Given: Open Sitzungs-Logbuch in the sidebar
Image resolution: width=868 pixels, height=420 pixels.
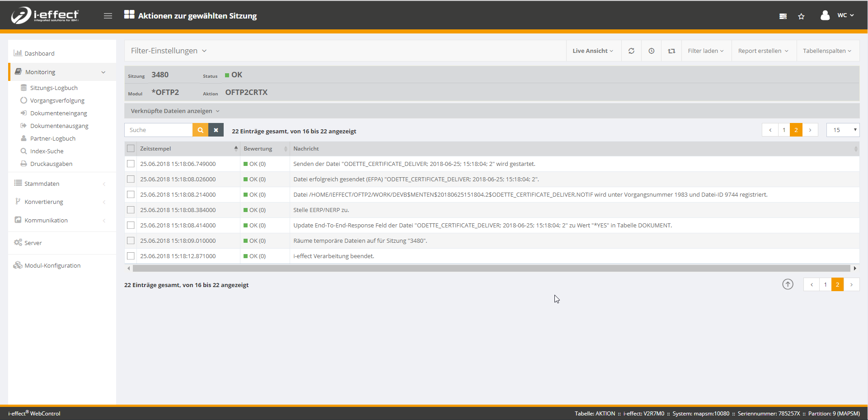Looking at the screenshot, I should (54, 88).
